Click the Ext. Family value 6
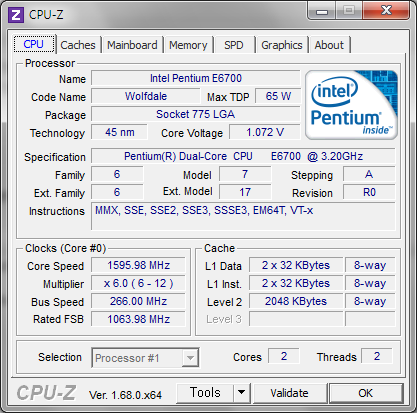Viewport: 417px width, 413px height. point(117,192)
